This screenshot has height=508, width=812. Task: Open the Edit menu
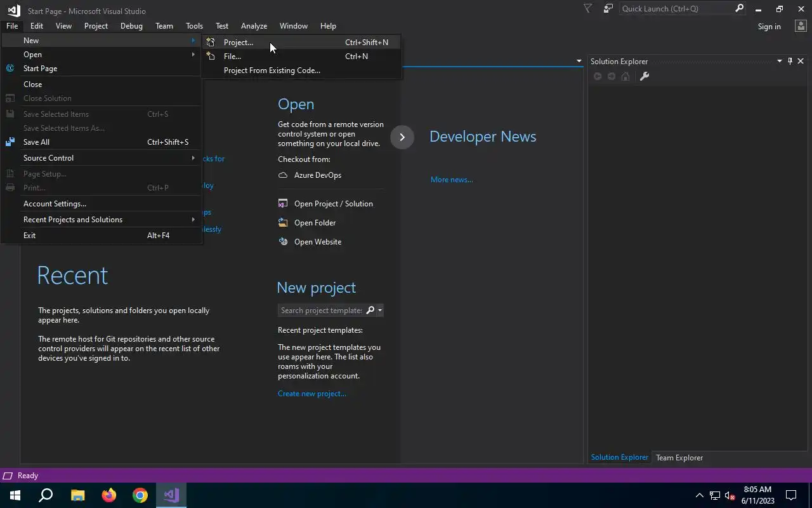[x=37, y=26]
